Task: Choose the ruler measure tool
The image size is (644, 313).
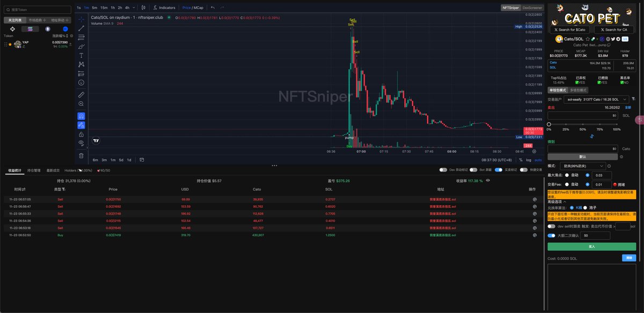Action: [81, 94]
